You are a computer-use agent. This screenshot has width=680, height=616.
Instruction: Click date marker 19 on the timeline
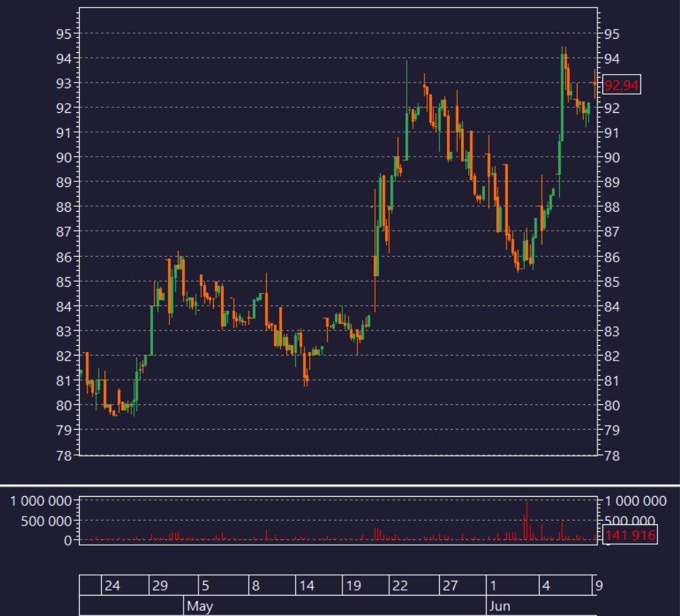(x=354, y=586)
